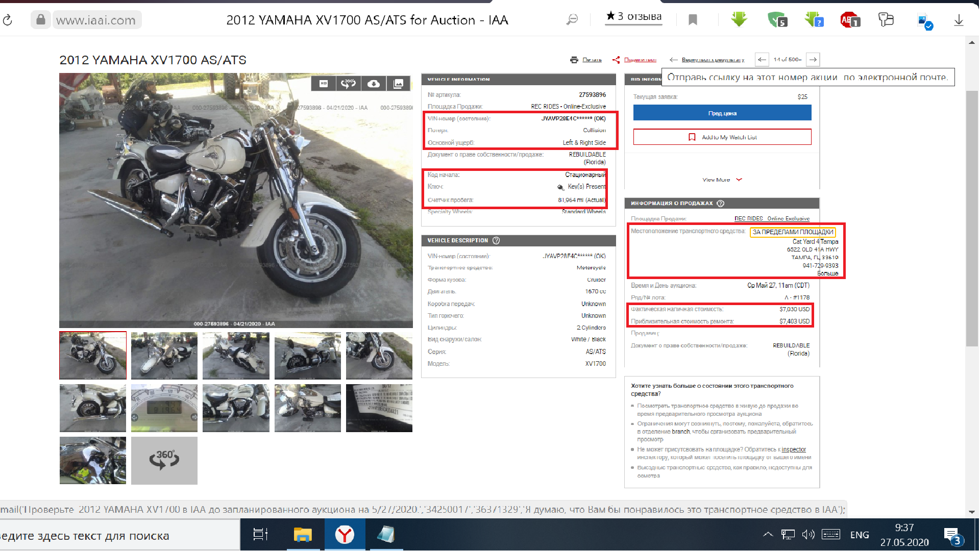Click the bookmark icon in browser bar
Screen dimensions: 980x551
coord(693,20)
